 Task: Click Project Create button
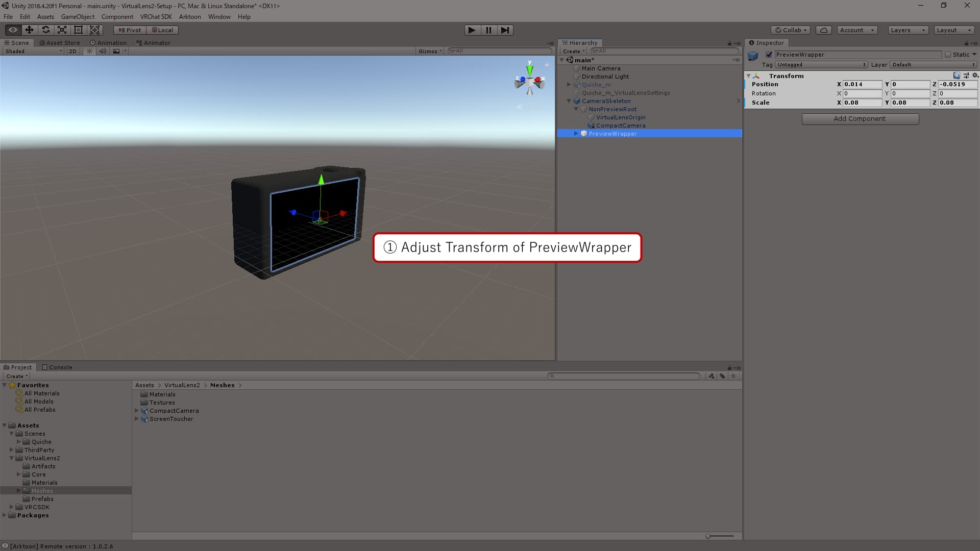17,376
